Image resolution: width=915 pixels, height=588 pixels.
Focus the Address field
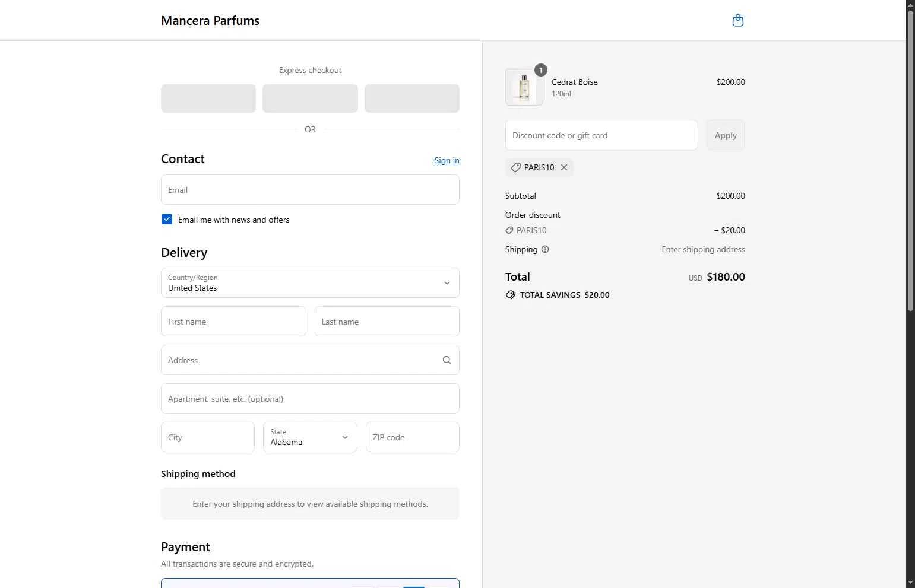coord(310,360)
